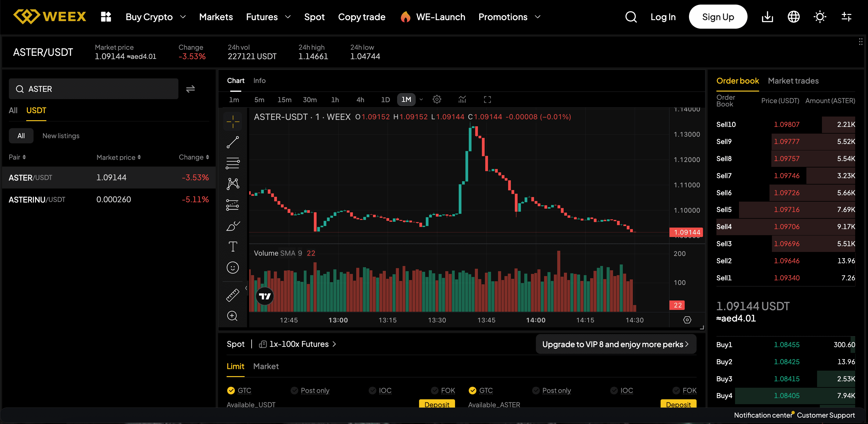Click the Sign Up button
868x424 pixels.
718,16
